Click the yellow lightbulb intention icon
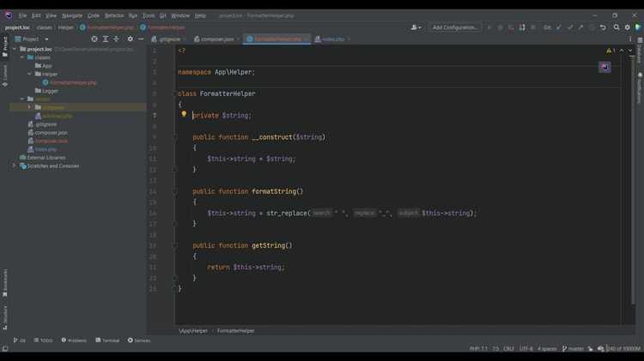Viewport: 644px width, 361px height. [x=184, y=114]
